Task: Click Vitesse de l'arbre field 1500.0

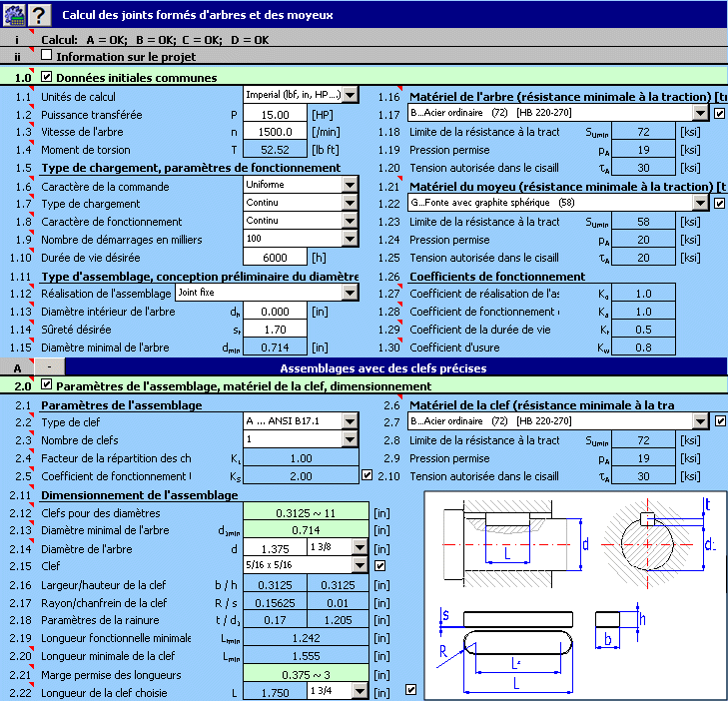Action: coord(275,132)
